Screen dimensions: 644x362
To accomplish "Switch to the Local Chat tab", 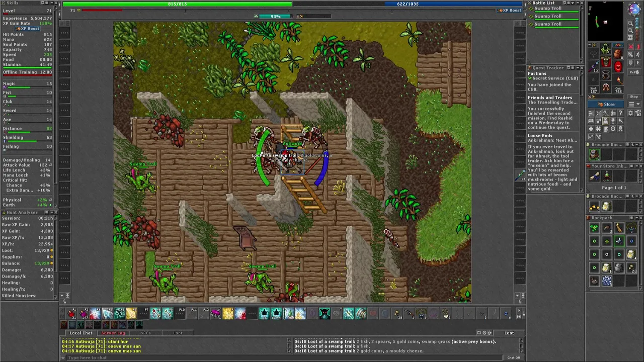I will pos(81,333).
